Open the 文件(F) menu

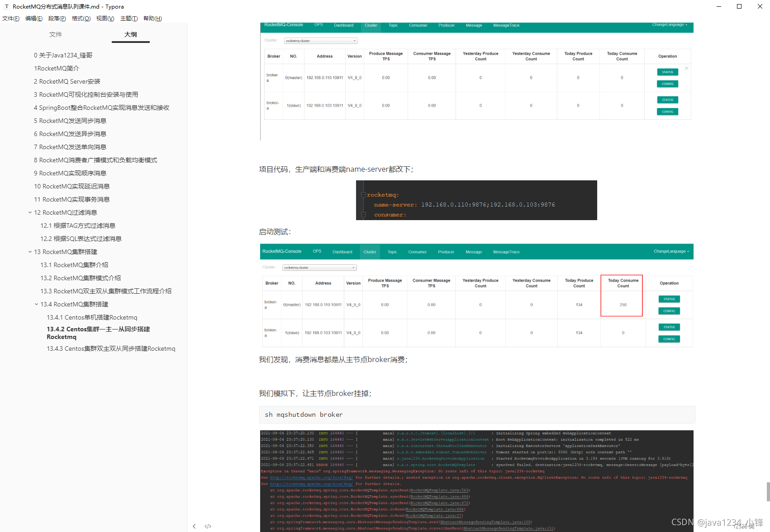11,19
